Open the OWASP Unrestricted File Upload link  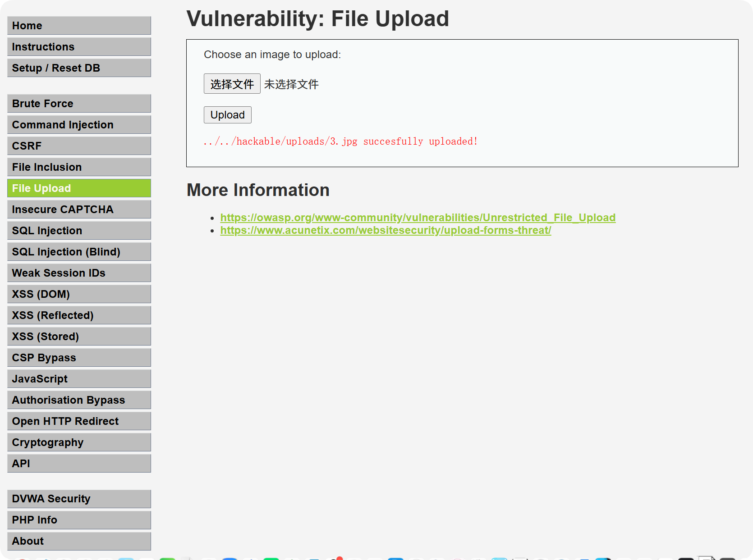point(418,218)
